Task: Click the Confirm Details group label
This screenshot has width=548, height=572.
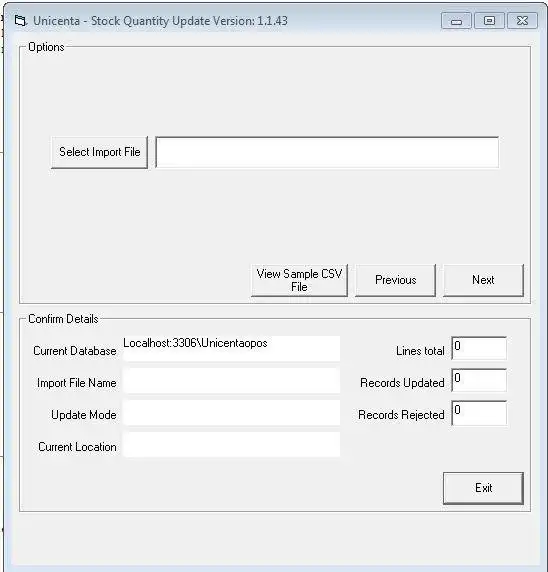Action: pos(63,319)
